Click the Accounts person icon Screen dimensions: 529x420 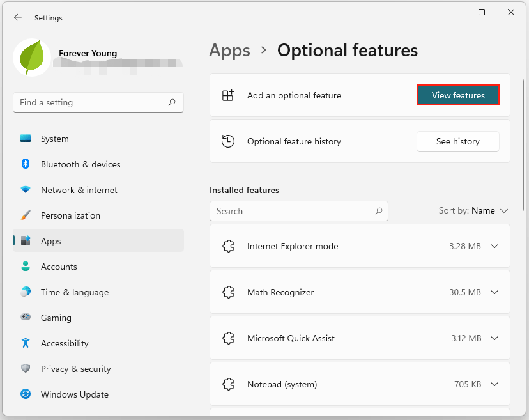(26, 267)
